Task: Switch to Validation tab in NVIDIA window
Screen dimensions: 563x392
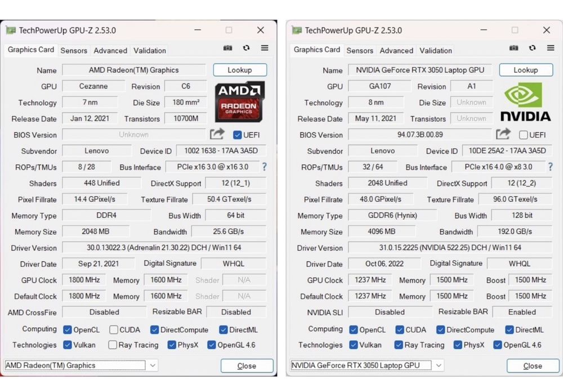Action: point(436,51)
